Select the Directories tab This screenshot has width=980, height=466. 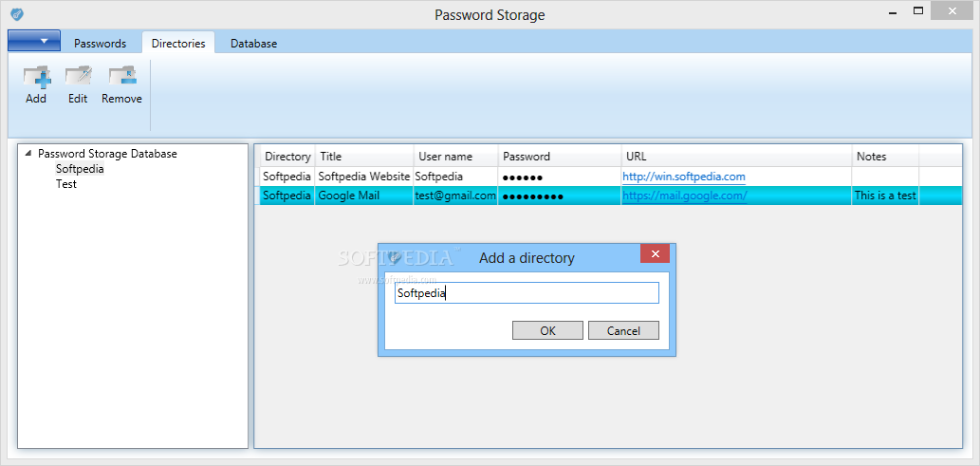(178, 44)
